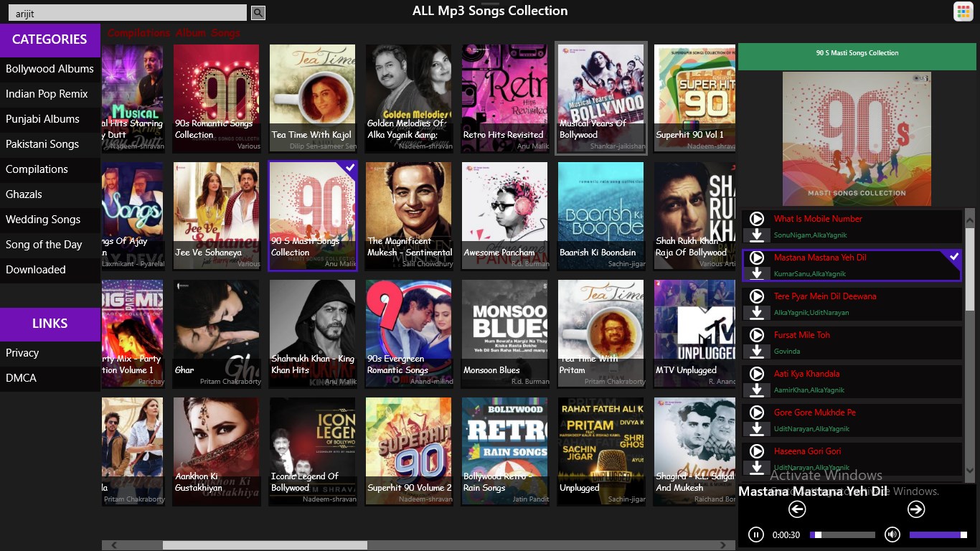
Task: Open Golden Melodies Of Alka Yagnik album
Action: (409, 98)
